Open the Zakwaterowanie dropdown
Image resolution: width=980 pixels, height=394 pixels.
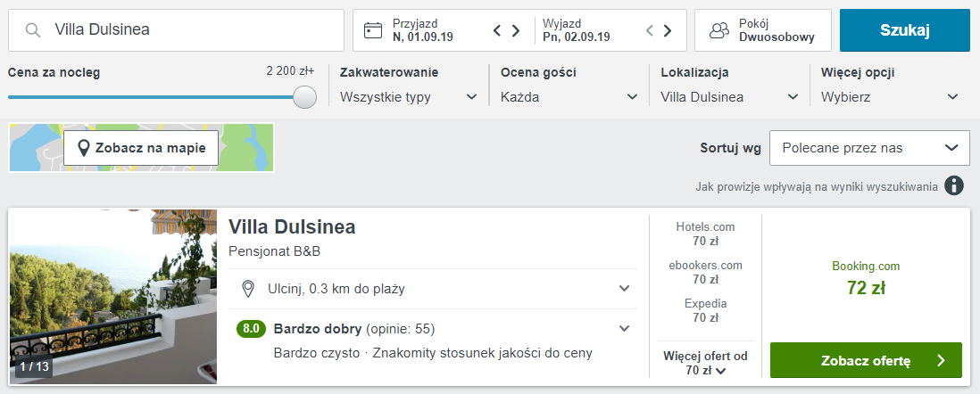(x=409, y=97)
